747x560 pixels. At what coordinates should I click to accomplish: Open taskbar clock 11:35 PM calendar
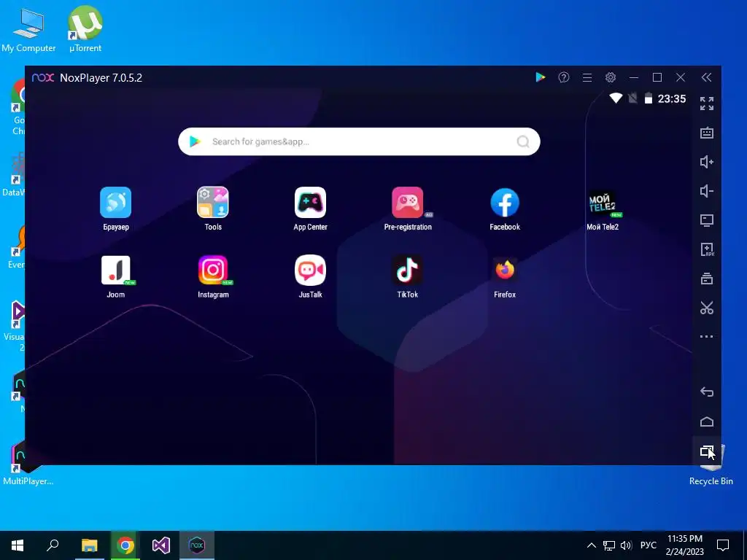pyautogui.click(x=684, y=545)
